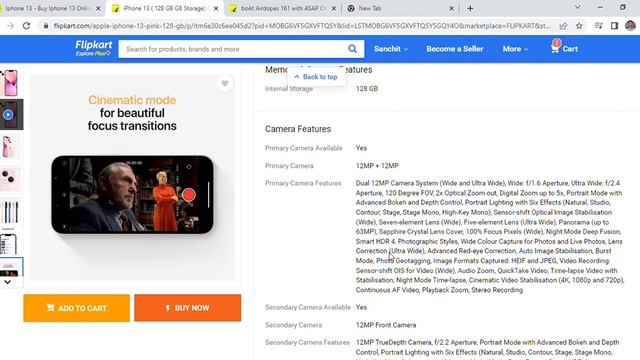Click the Camera Features heading
640x360 pixels.
(298, 129)
